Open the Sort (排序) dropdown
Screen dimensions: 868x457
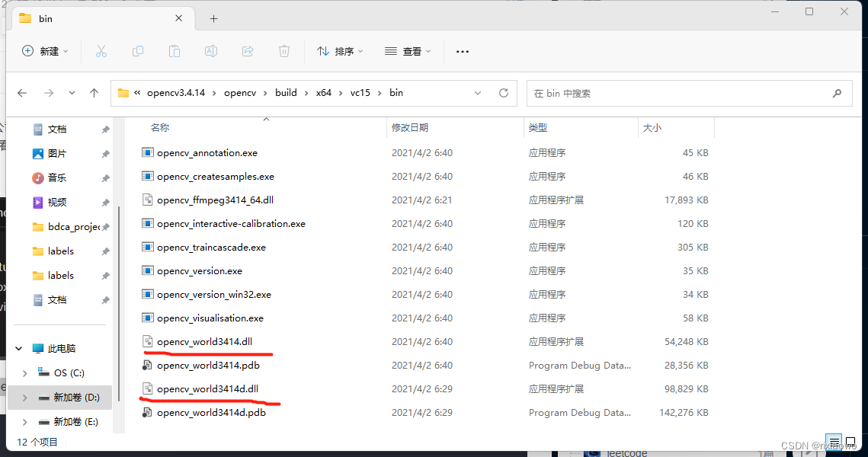[x=340, y=52]
